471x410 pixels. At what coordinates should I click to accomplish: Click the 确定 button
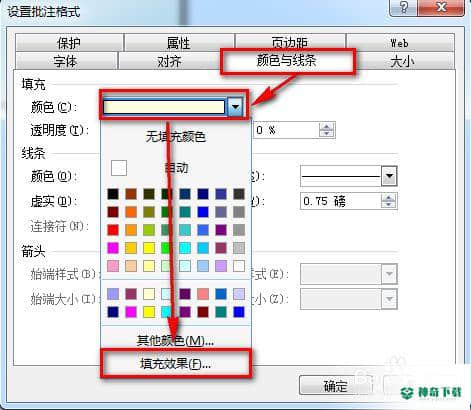(335, 386)
